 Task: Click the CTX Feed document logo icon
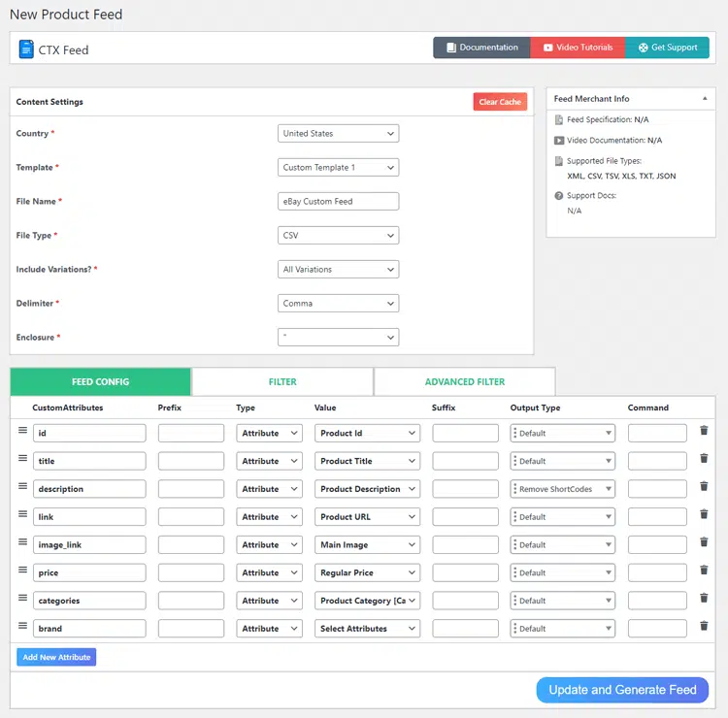[26, 49]
